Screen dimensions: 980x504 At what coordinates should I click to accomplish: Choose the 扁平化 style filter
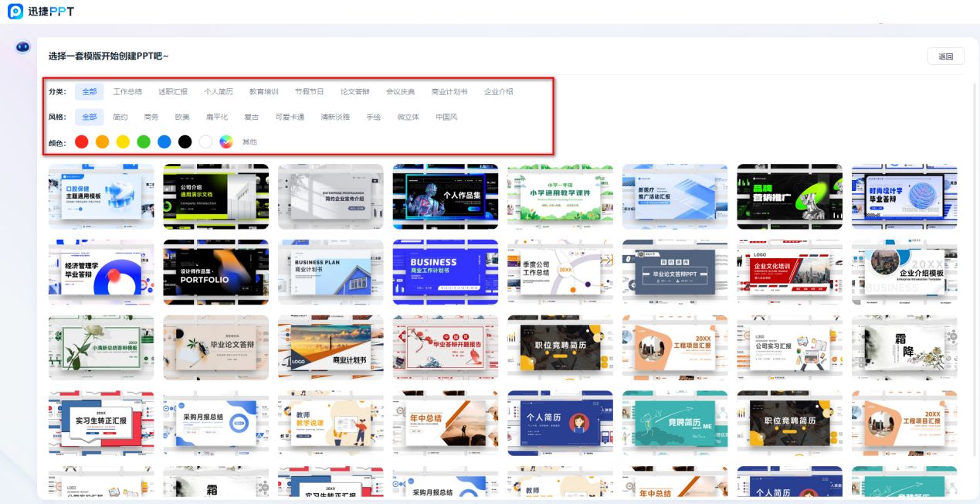217,117
